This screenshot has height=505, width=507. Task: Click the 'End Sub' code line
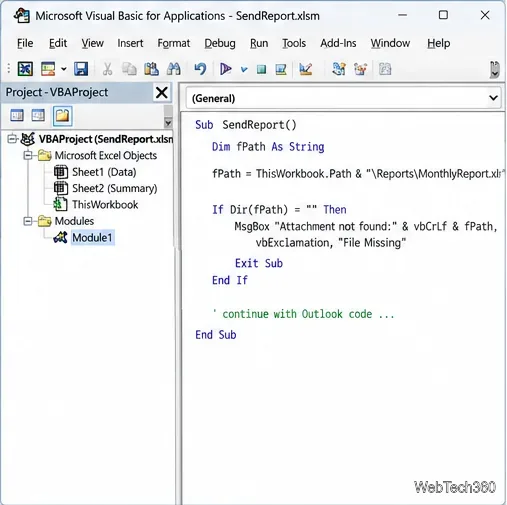tap(216, 335)
